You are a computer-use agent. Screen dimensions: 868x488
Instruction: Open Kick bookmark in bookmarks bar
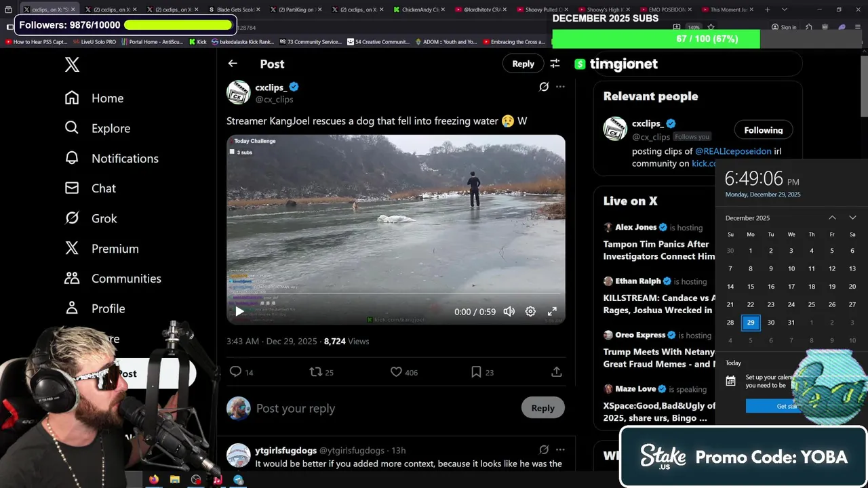point(197,42)
